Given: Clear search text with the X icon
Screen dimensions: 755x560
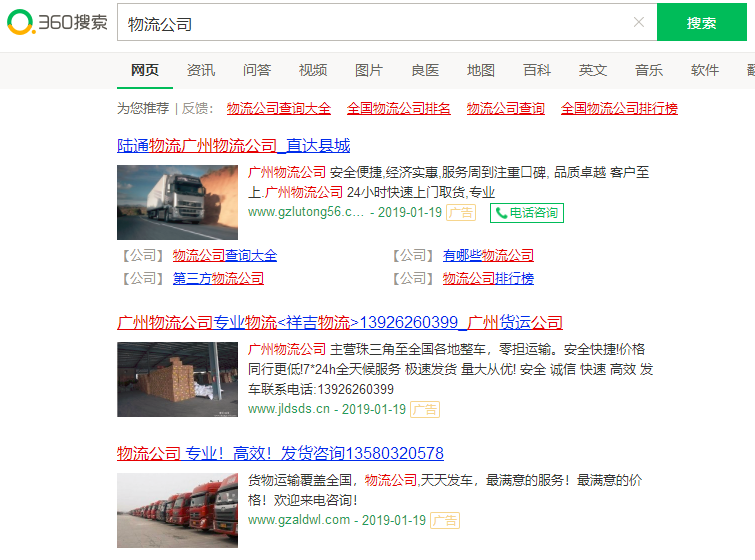Looking at the screenshot, I should 638,23.
